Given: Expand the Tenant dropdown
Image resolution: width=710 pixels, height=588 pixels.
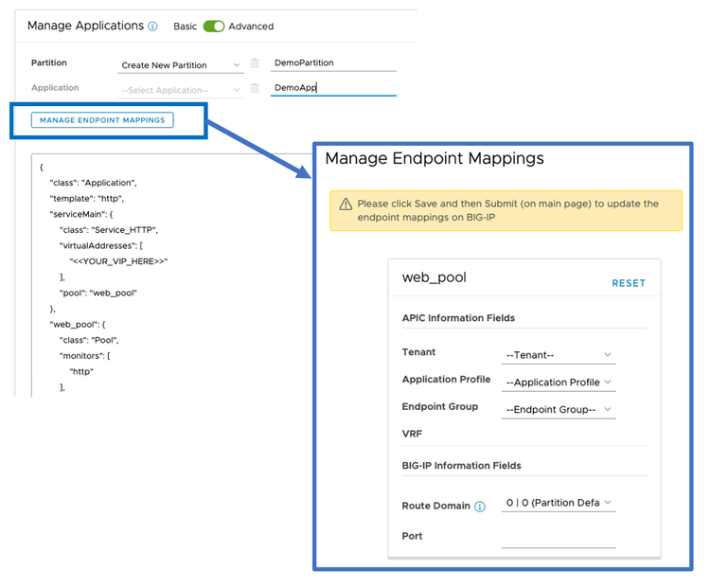Looking at the screenshot, I should (559, 355).
